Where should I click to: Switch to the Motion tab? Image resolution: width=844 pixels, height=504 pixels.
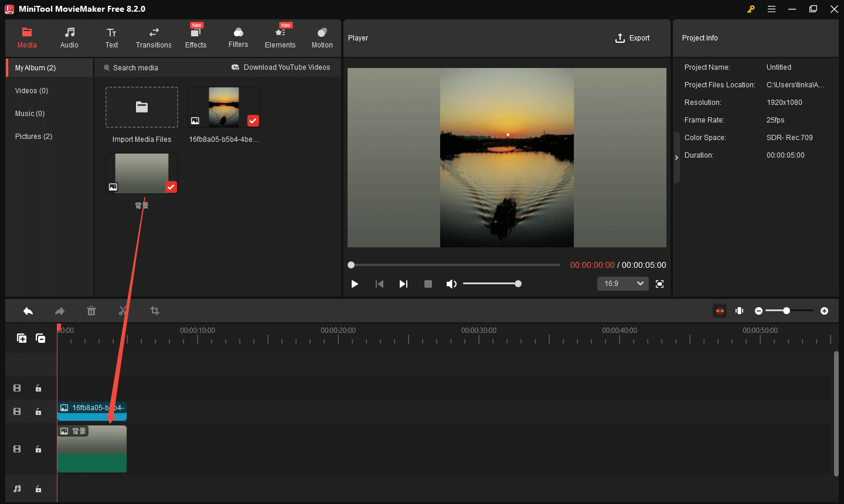[322, 38]
